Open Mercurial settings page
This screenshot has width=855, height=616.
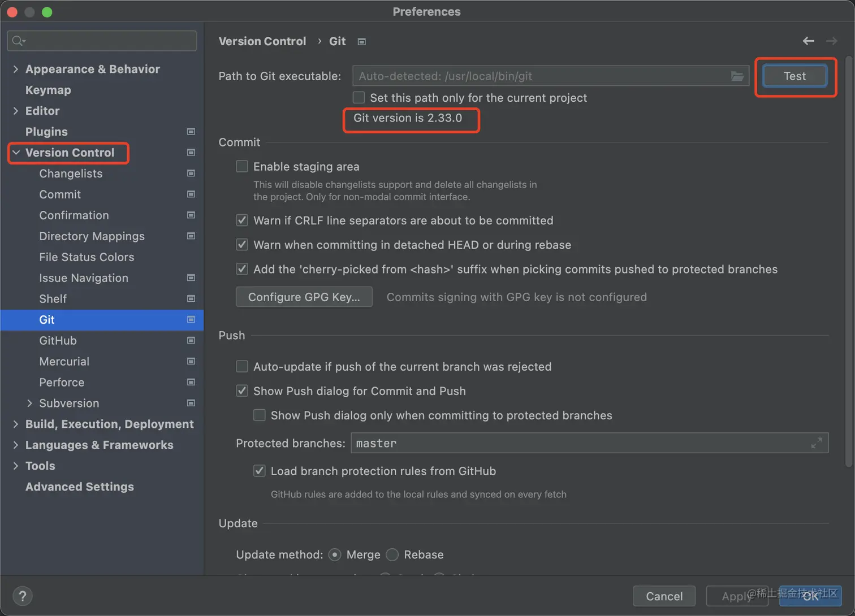pyautogui.click(x=64, y=362)
